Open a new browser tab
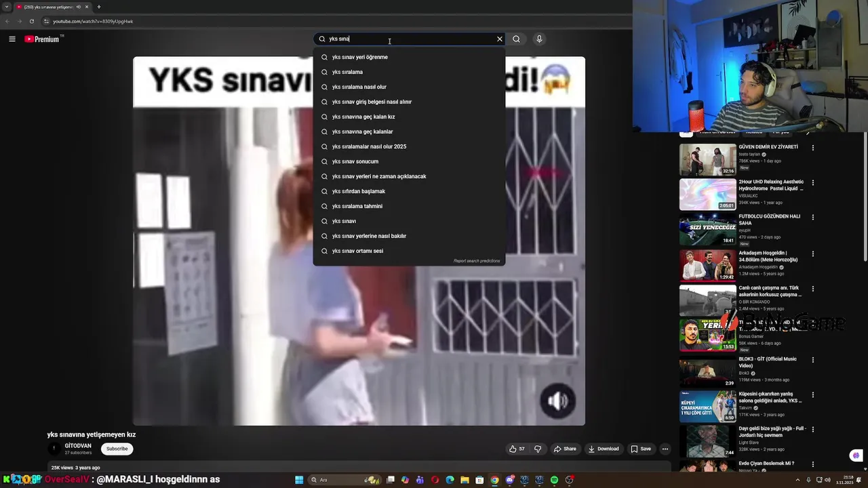The width and height of the screenshot is (868, 488). coord(99,7)
